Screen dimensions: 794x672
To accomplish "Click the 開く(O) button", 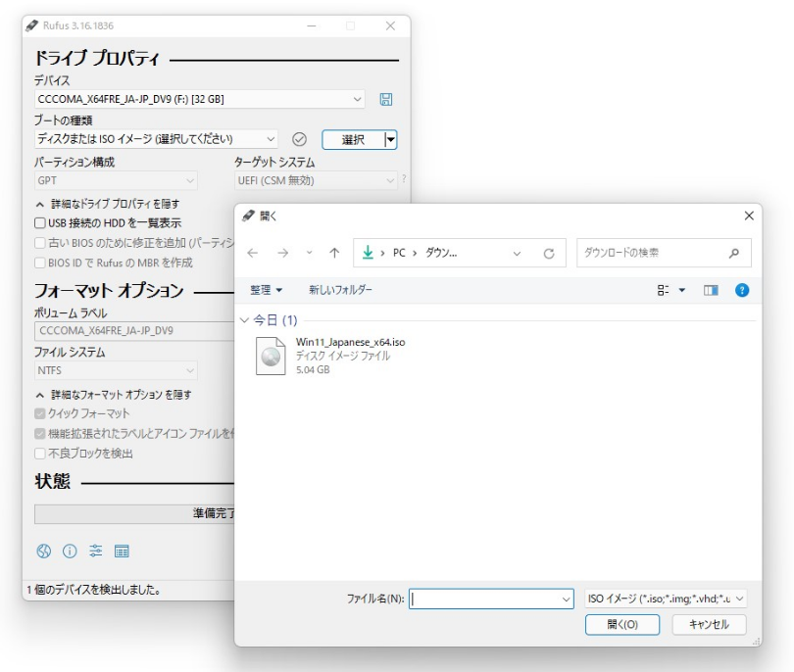I will point(622,624).
